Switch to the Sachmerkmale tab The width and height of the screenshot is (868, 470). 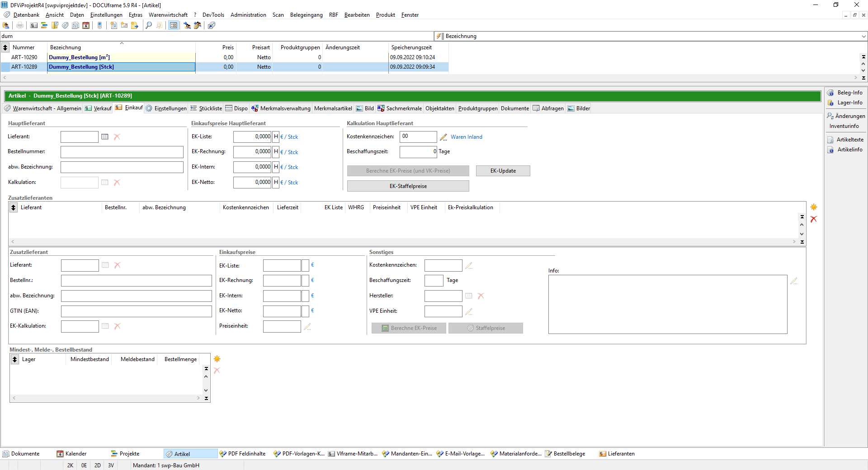(x=400, y=108)
